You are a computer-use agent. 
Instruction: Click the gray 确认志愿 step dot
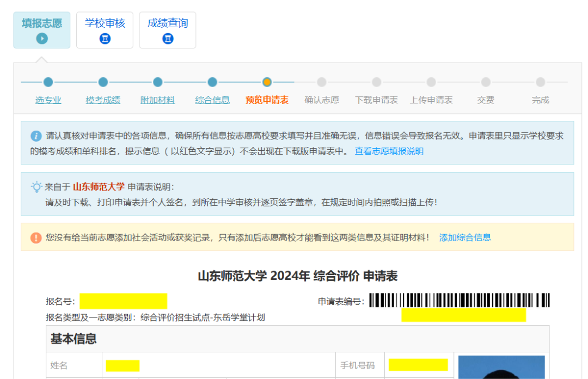[322, 82]
